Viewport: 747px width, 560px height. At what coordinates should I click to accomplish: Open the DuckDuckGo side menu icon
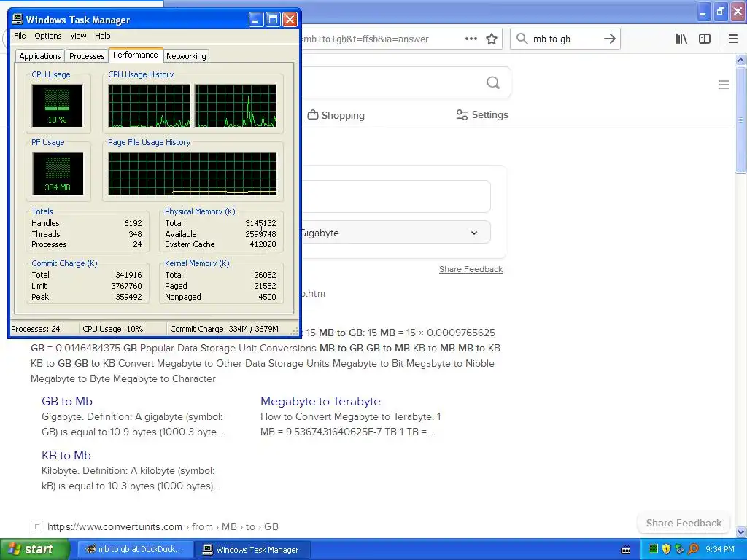[724, 85]
